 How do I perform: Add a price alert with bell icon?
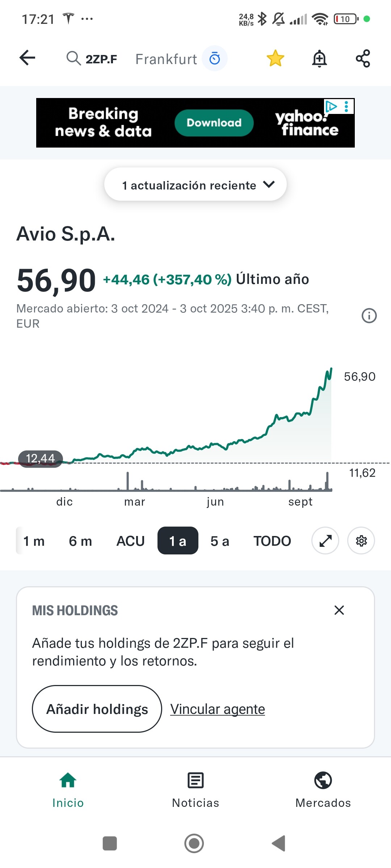[x=319, y=59]
